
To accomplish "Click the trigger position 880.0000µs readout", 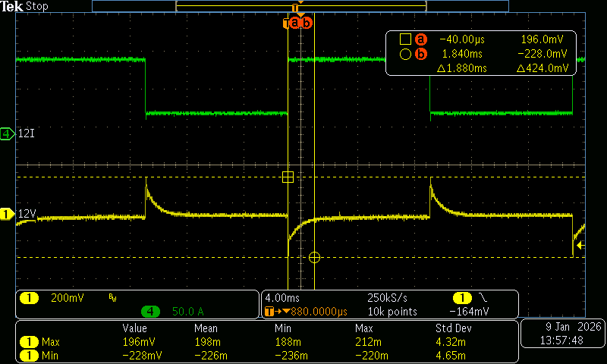I will [x=311, y=311].
